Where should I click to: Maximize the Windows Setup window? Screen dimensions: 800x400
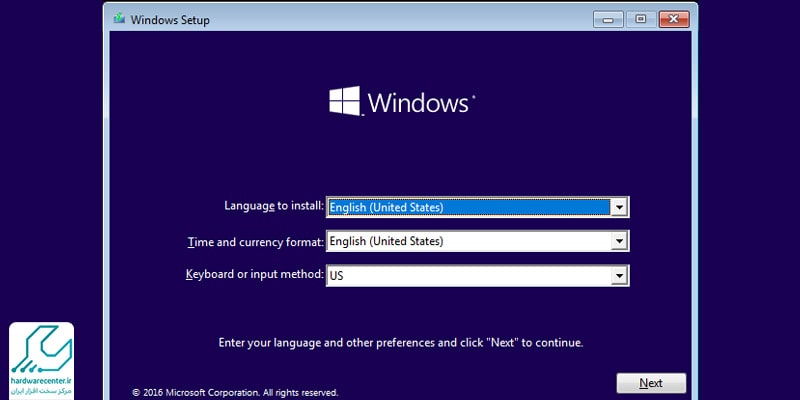[641, 19]
